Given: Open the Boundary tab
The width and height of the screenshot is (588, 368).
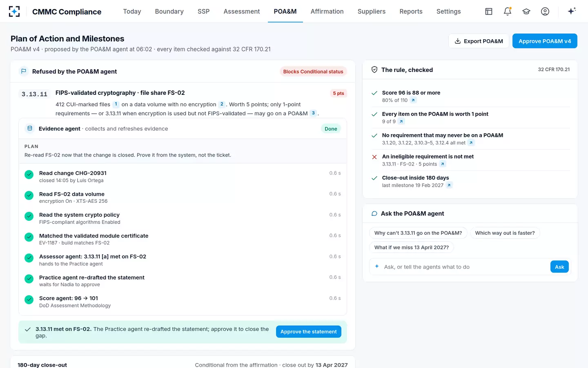Looking at the screenshot, I should point(169,11).
